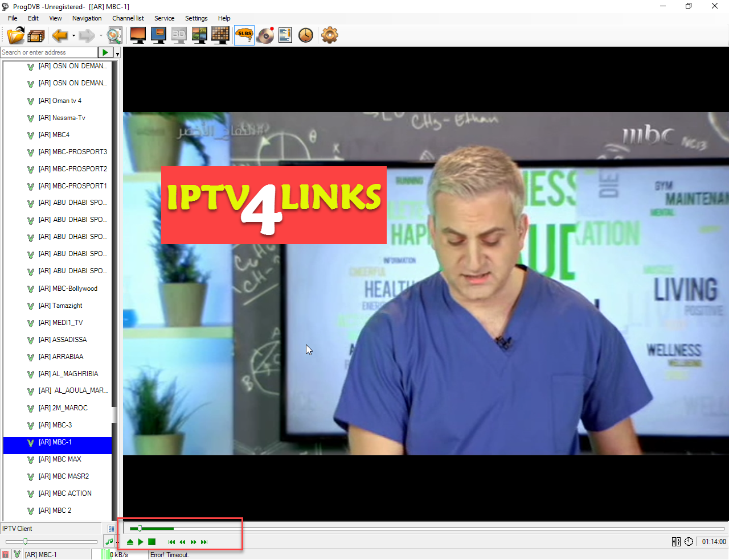Screen dimensions: 729x560
Task: Open the Edit menu
Action: click(x=33, y=18)
